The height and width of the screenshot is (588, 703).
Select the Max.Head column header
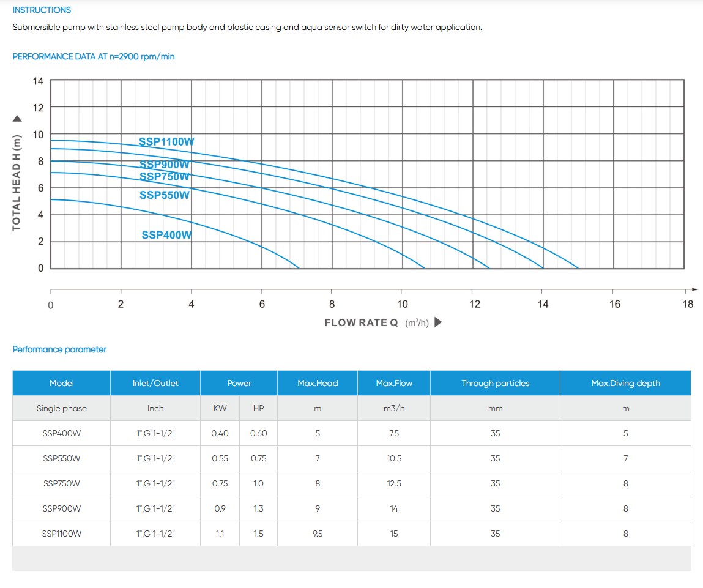(318, 383)
